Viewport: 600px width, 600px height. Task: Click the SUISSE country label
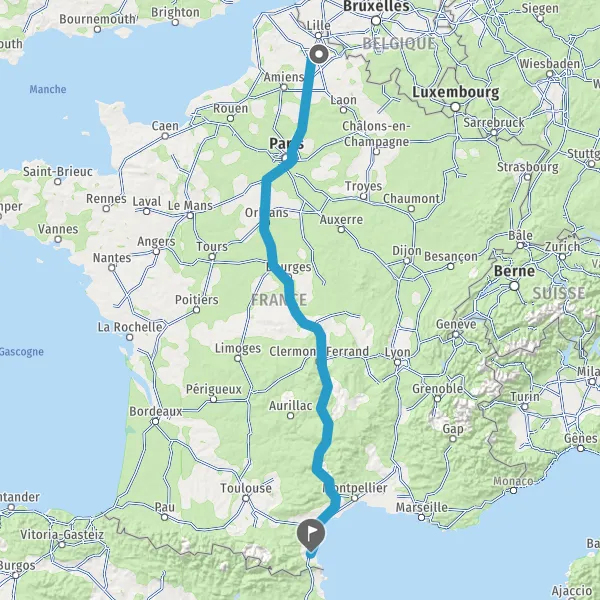(559, 293)
